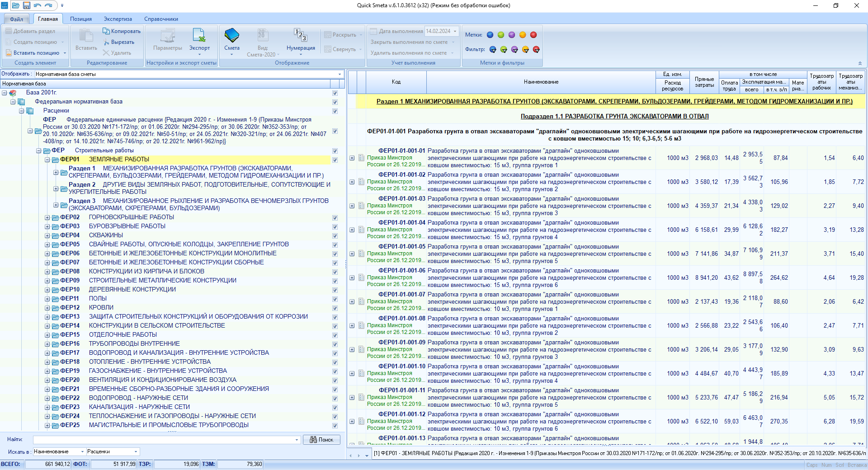This screenshot has height=470, width=868.
Task: Expand grid row ФЕР01-01-001-02 plus
Action: pyautogui.click(x=352, y=182)
